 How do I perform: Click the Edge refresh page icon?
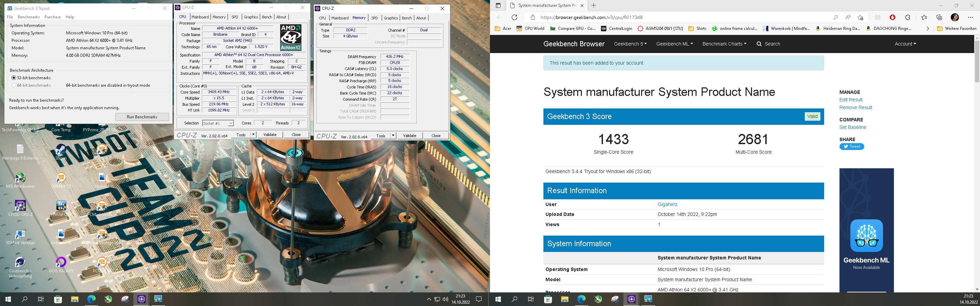[x=514, y=17]
